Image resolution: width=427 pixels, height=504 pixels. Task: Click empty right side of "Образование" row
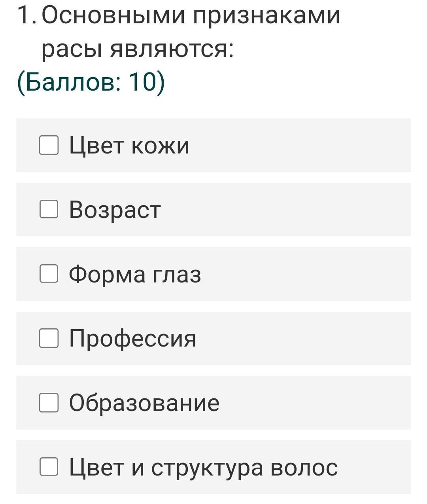[x=324, y=403]
